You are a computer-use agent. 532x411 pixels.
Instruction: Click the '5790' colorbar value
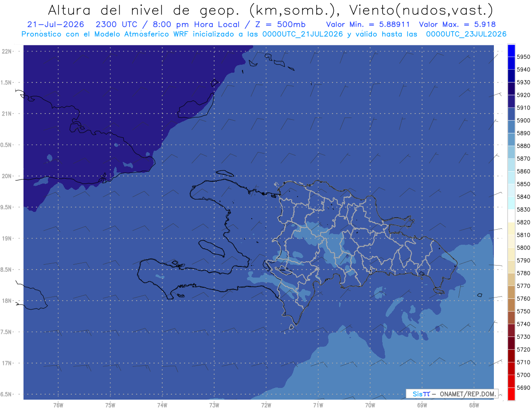[523, 260]
